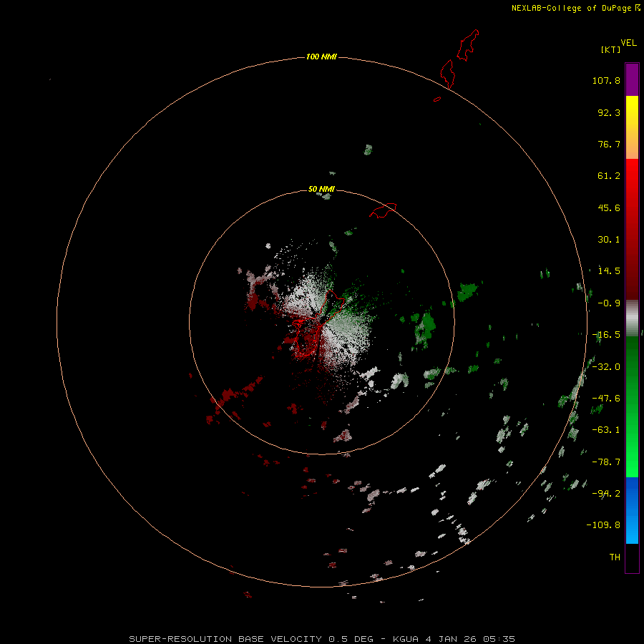
Task: Click the 14.5 legend value
Action: [x=609, y=271]
